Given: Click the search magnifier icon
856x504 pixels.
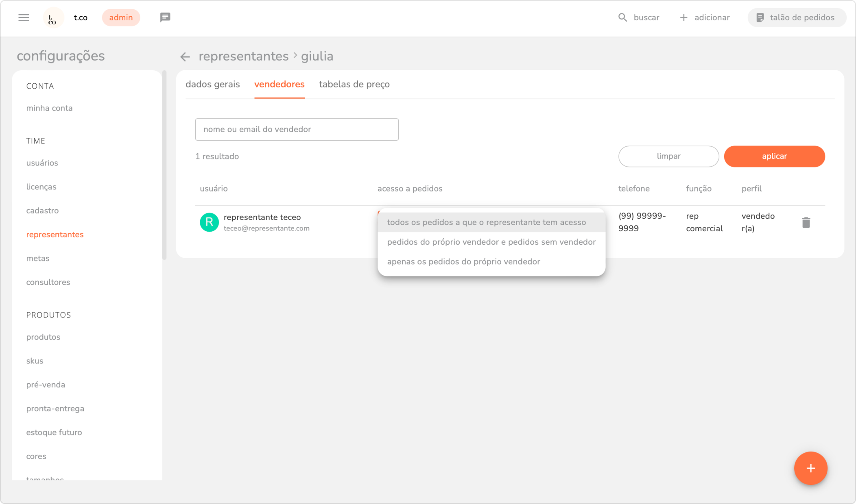Looking at the screenshot, I should pyautogui.click(x=622, y=17).
